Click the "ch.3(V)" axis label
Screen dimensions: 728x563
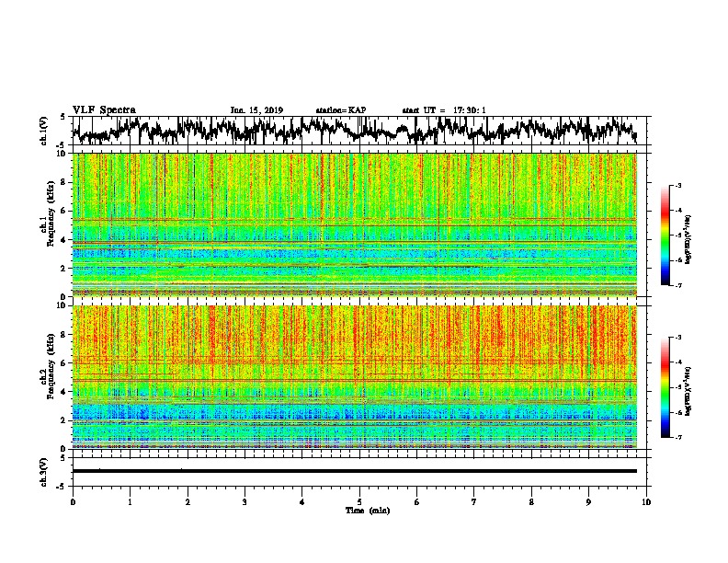click(x=44, y=472)
